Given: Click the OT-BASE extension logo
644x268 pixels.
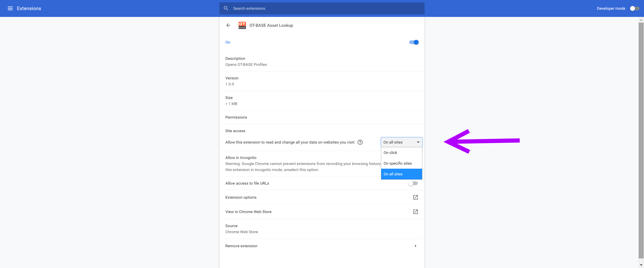Looking at the screenshot, I should pyautogui.click(x=242, y=25).
